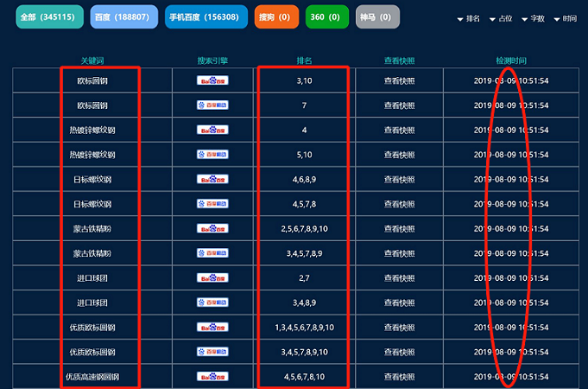Open 查看快照 for 进口球团 rank 3,4,8,9

coord(400,303)
